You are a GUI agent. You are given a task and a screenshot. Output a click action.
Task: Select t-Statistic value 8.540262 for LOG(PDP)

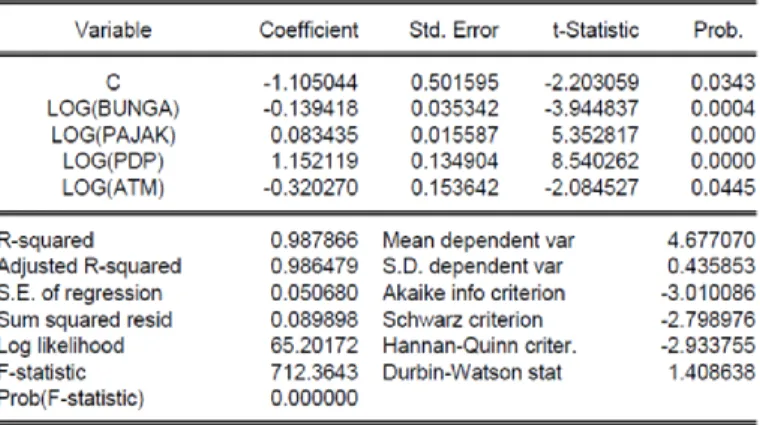(x=595, y=161)
